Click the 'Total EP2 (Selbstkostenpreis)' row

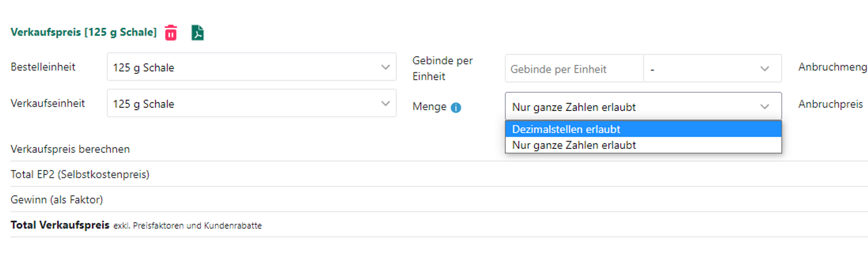(x=80, y=174)
